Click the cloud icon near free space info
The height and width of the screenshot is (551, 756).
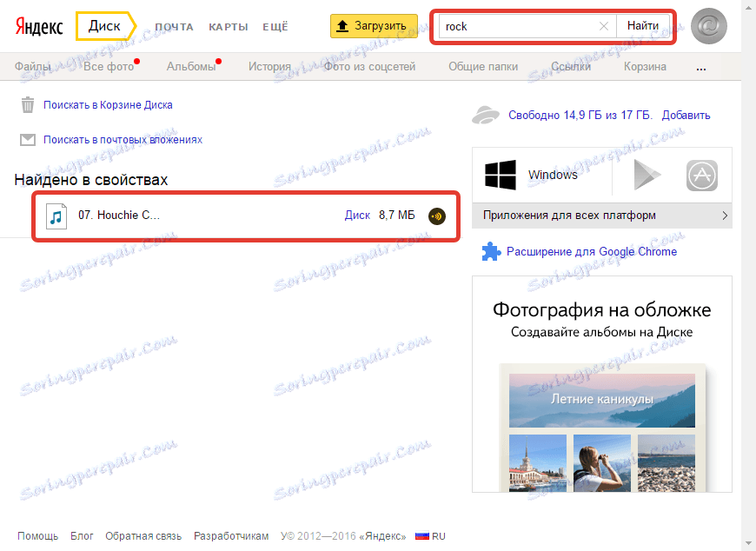point(485,113)
